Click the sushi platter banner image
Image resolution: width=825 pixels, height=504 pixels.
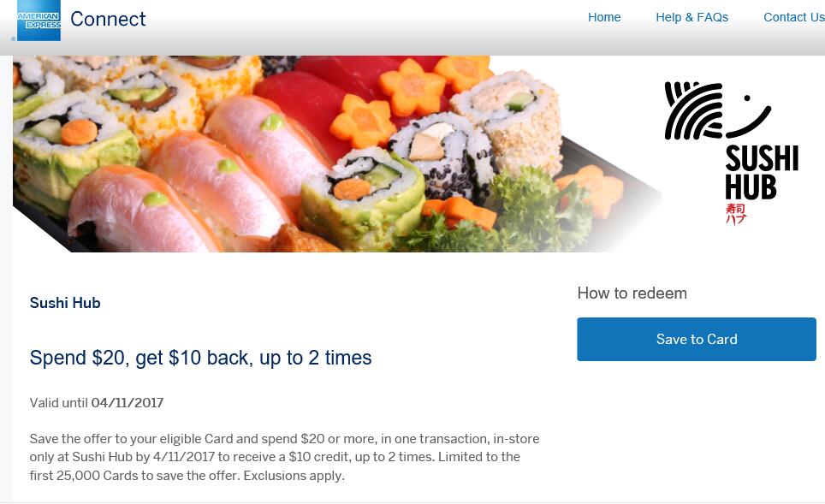[x=336, y=154]
